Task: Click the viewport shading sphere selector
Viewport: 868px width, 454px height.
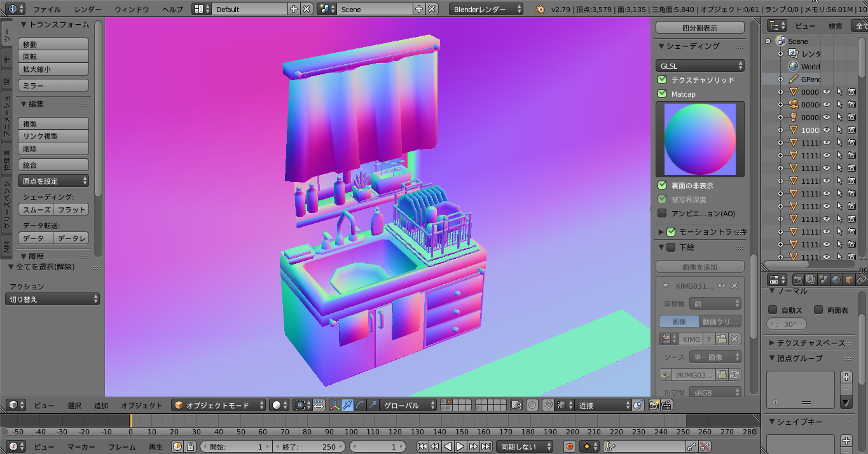Action: coord(279,405)
